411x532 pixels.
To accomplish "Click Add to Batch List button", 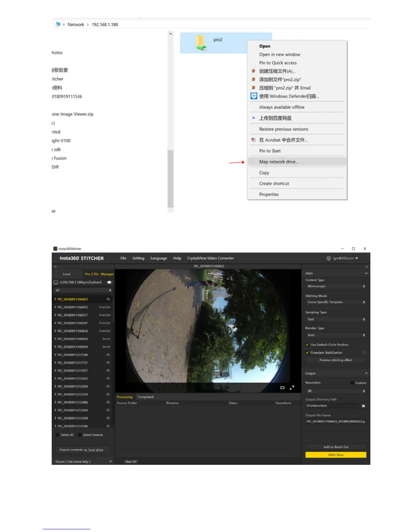I will tap(336, 447).
